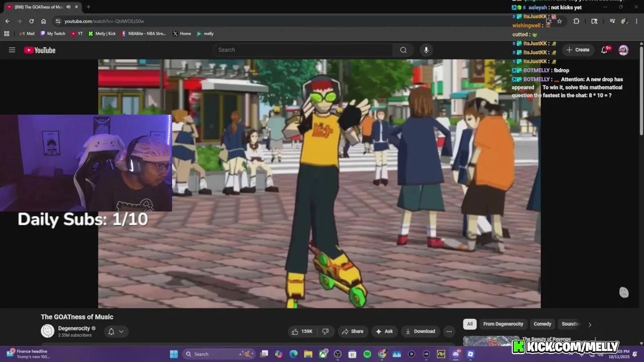
Task: Open The Beauty of Revenge video thumbnail
Action: (x=491, y=341)
